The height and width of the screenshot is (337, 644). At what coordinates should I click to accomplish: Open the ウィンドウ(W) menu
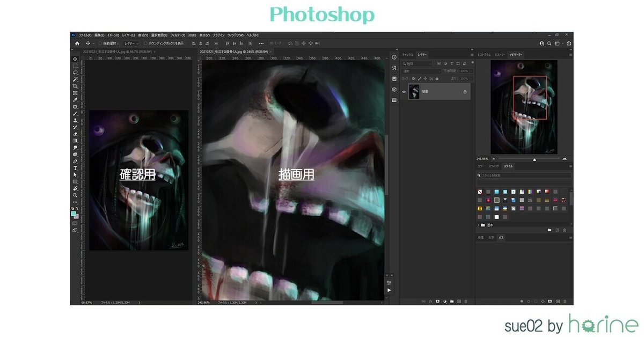(x=235, y=35)
